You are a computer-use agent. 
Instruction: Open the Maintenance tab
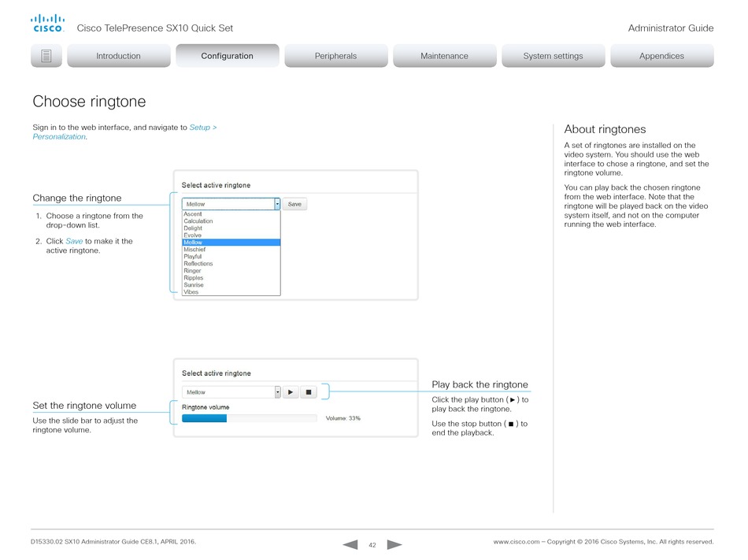(444, 56)
